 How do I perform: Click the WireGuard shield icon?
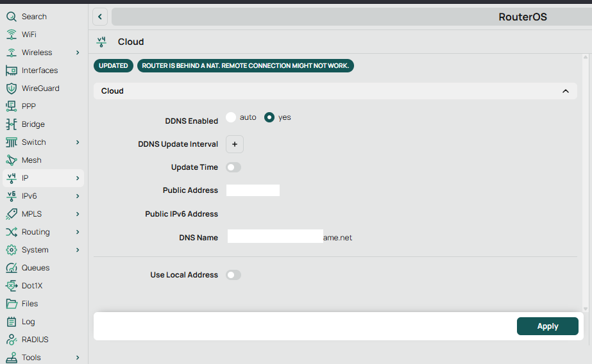click(12, 88)
